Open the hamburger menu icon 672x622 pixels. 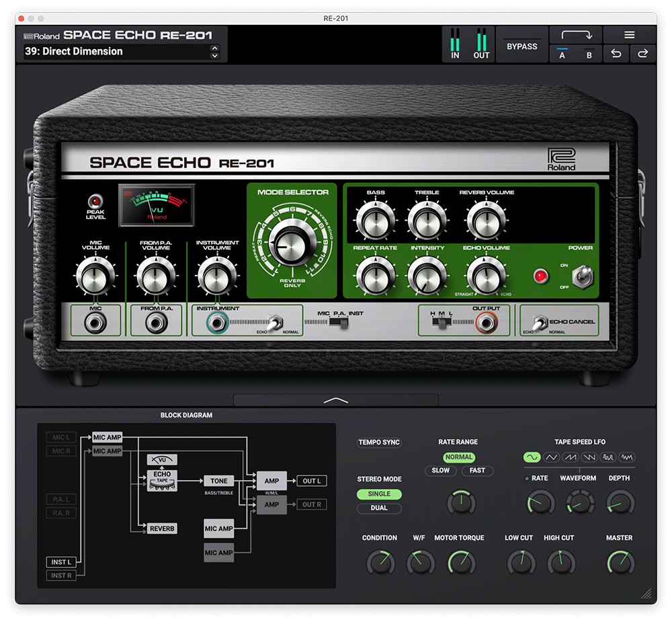point(629,35)
